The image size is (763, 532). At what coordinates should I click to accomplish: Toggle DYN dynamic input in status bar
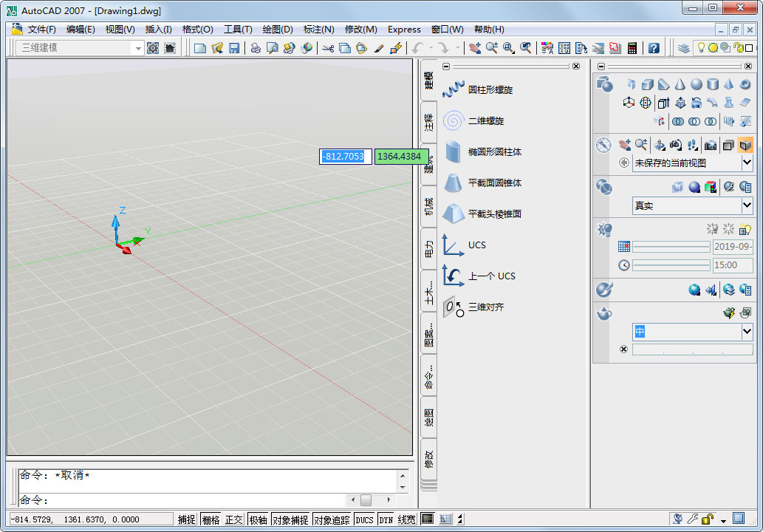pyautogui.click(x=386, y=519)
